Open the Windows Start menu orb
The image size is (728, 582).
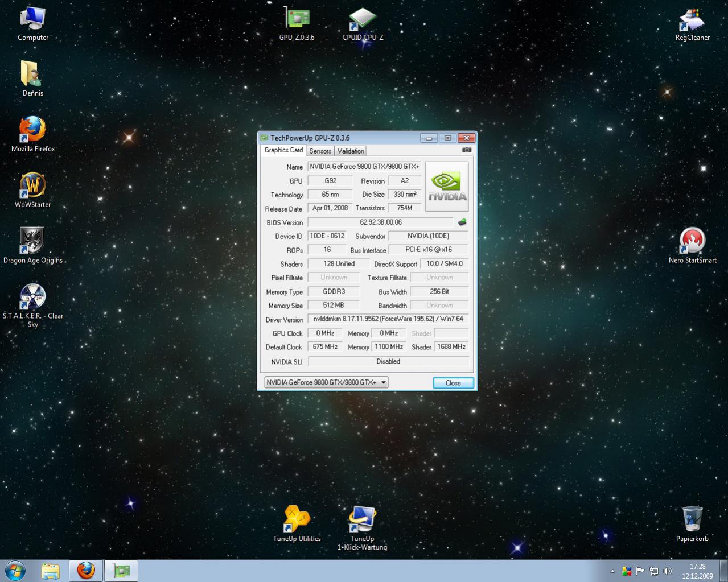tap(15, 570)
